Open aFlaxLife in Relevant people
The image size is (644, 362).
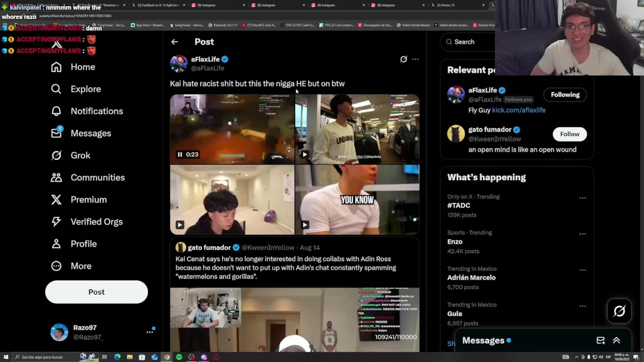[482, 90]
